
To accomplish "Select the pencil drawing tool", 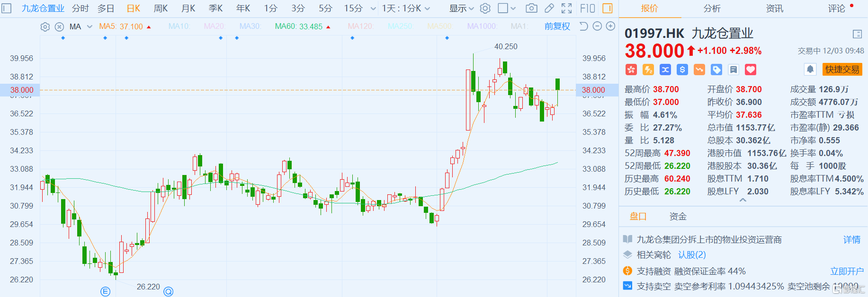I will [x=549, y=8].
